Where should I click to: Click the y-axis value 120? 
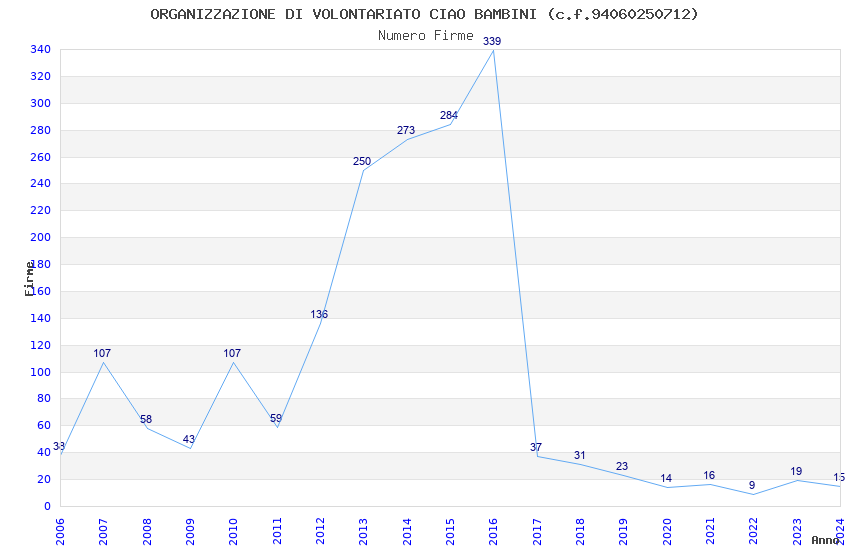click(x=41, y=345)
